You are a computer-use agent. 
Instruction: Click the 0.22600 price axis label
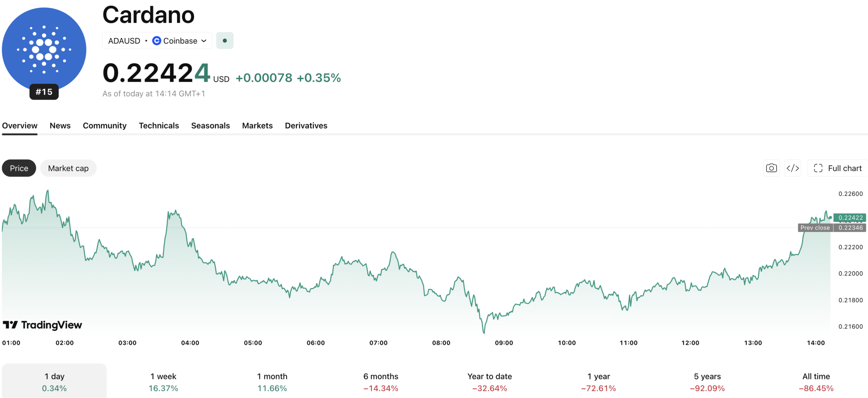tap(850, 194)
